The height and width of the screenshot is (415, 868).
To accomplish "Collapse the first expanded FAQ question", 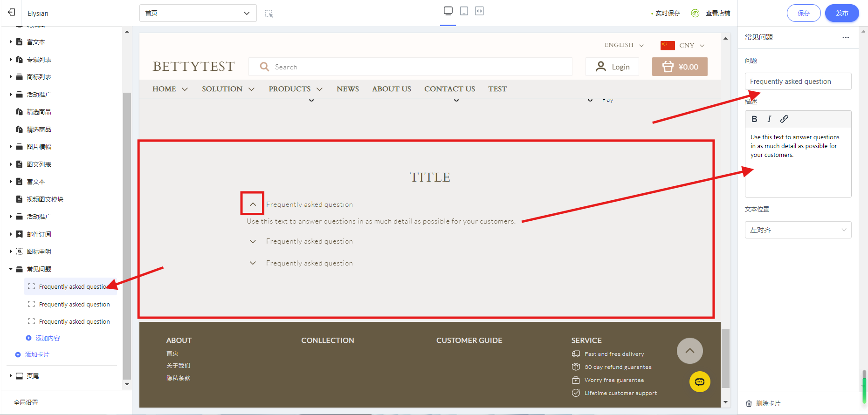I will (x=253, y=204).
